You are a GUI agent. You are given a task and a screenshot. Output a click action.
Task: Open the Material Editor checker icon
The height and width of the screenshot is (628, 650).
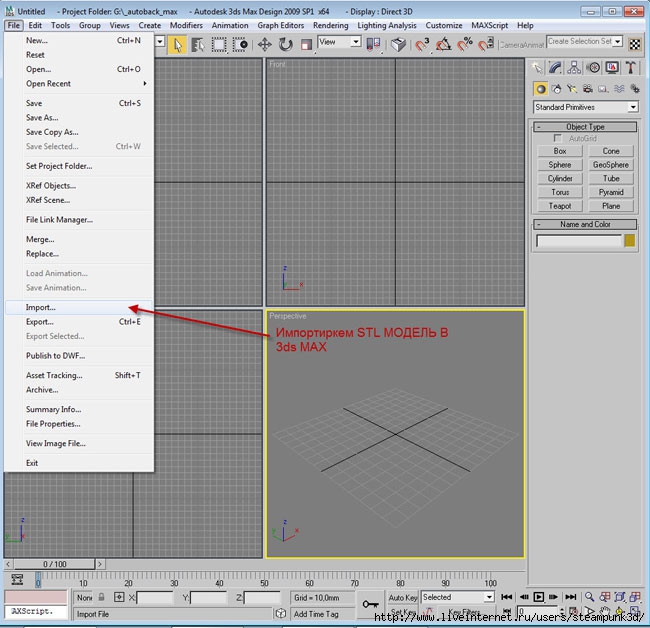click(x=635, y=44)
